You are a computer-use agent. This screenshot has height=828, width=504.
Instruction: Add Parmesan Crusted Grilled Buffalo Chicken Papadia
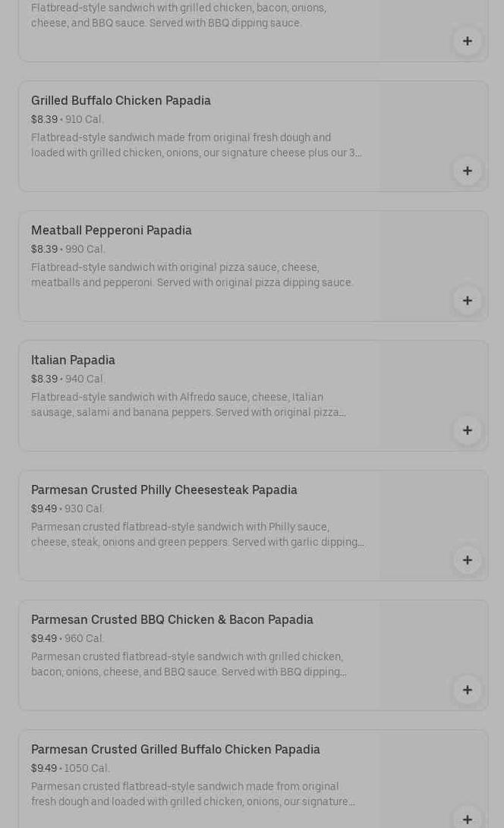(467, 818)
